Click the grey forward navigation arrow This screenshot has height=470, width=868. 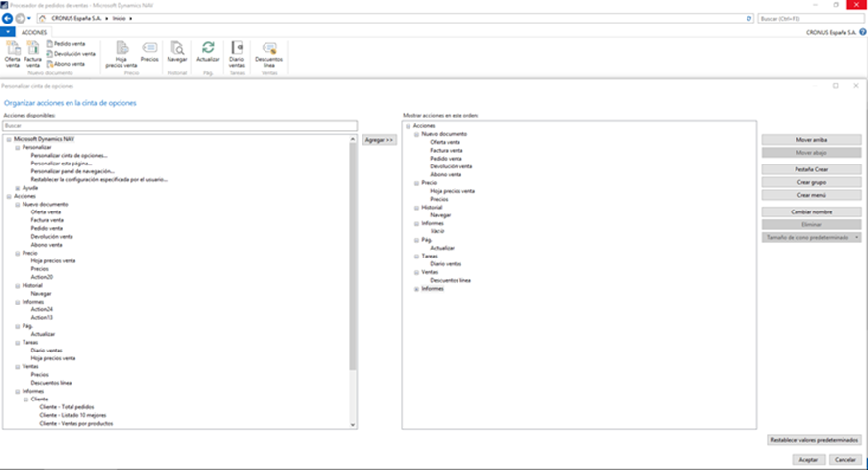click(20, 19)
